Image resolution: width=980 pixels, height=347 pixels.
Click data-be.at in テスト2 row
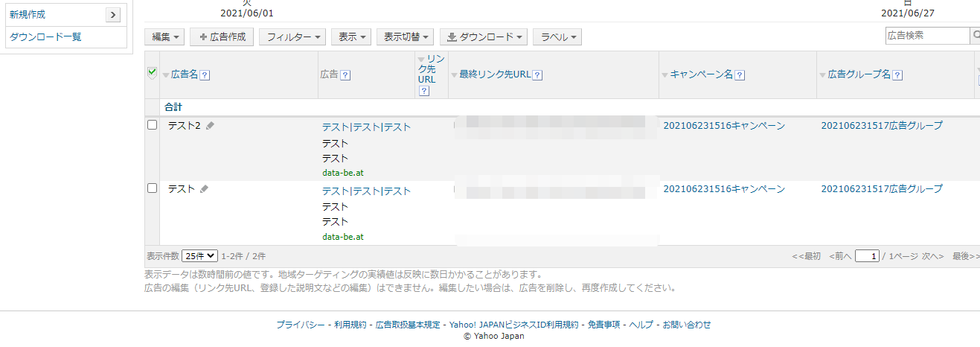343,173
